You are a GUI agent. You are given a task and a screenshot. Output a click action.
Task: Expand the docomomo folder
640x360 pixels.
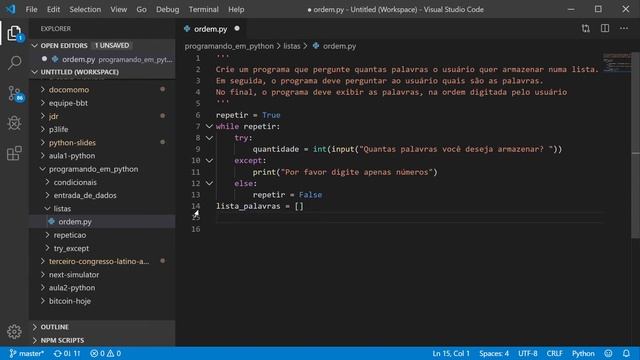pyautogui.click(x=43, y=89)
